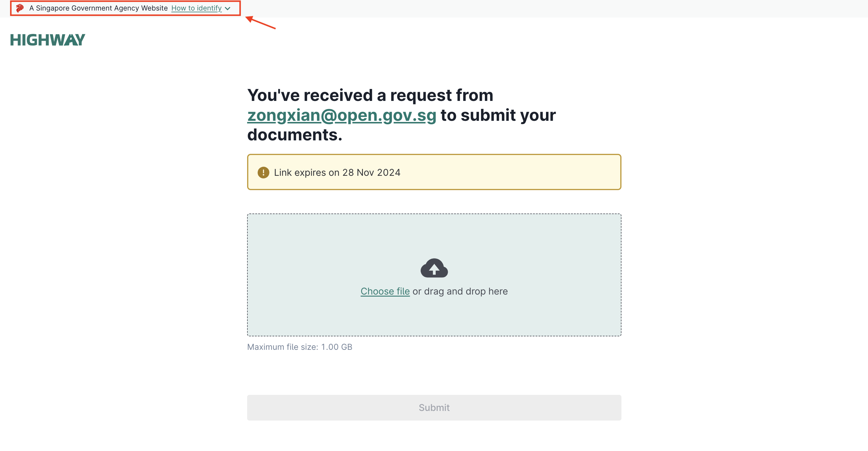The width and height of the screenshot is (868, 451).
Task: Click the 'to submit your' heading text
Action: point(498,115)
